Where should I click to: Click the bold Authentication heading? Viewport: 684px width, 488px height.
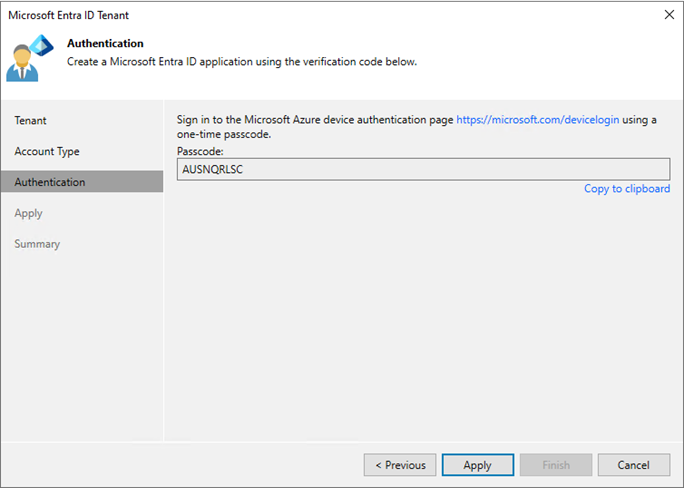(105, 43)
